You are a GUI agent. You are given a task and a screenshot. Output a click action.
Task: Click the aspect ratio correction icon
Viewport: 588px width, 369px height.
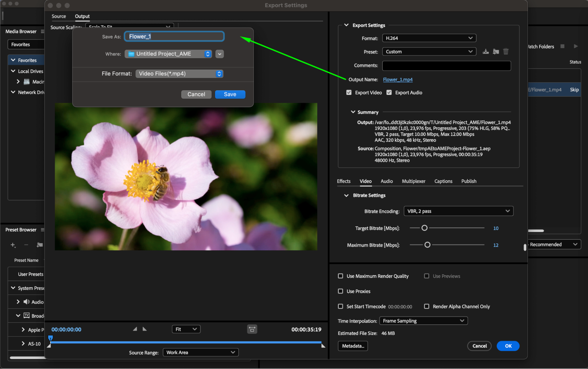[x=252, y=329]
